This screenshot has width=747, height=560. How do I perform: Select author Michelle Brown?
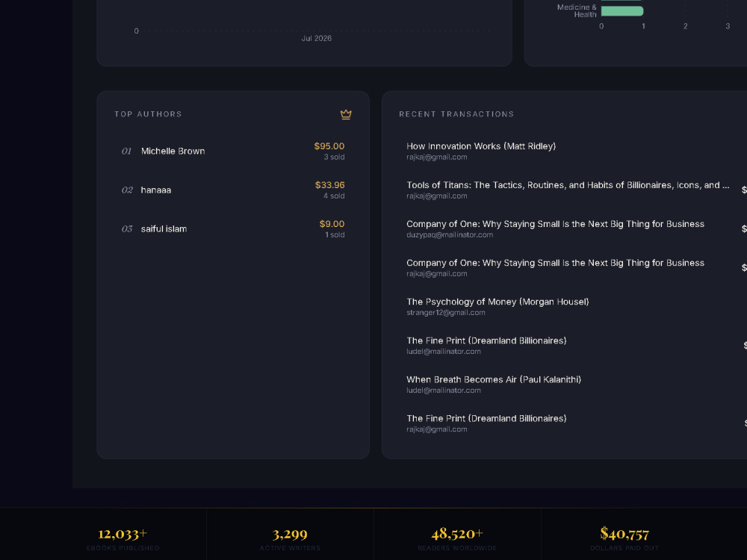tap(173, 151)
